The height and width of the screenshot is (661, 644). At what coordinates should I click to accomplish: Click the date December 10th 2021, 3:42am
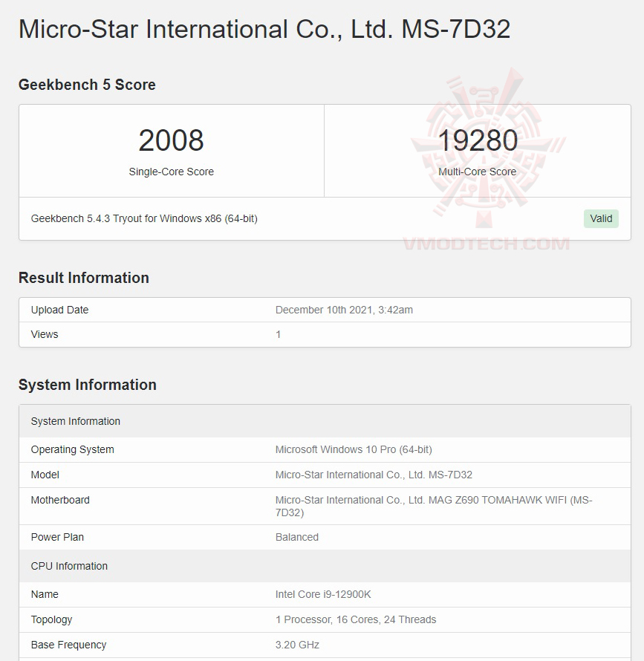tap(344, 310)
